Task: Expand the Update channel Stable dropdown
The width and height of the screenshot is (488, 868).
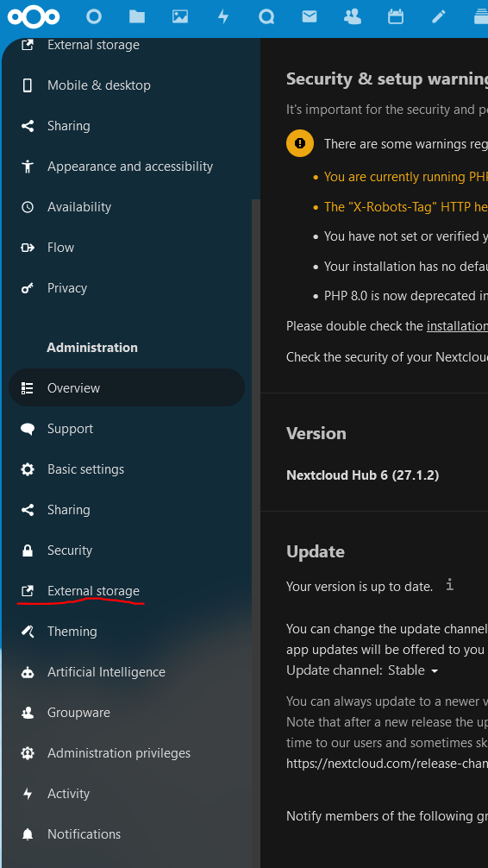Action: pyautogui.click(x=413, y=670)
